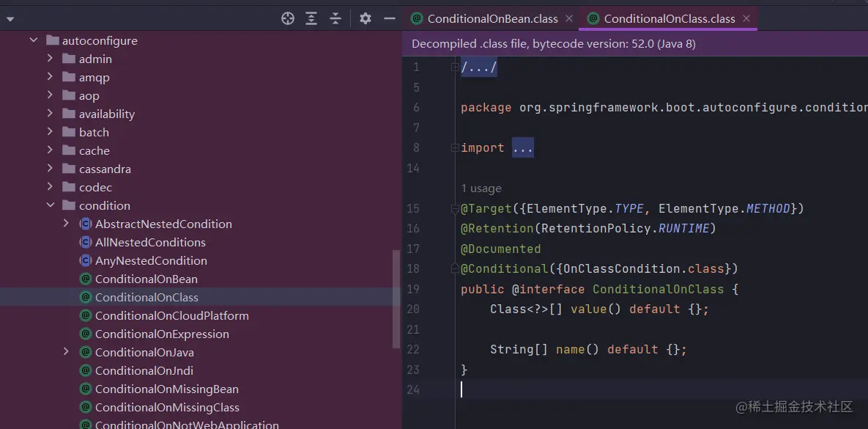The width and height of the screenshot is (868, 429).
Task: Click the condition folder icon
Action: coord(69,205)
